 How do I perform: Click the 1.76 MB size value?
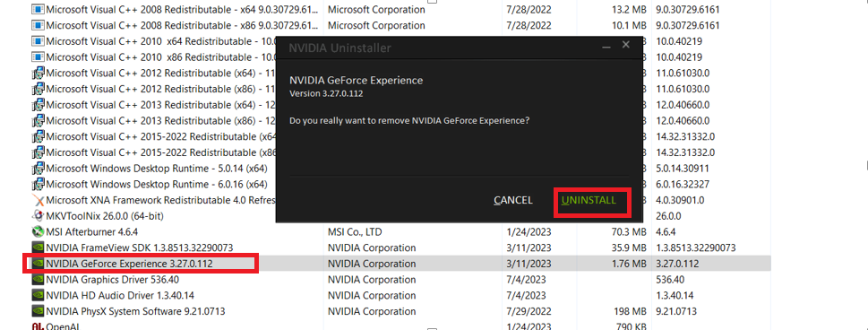click(x=629, y=264)
